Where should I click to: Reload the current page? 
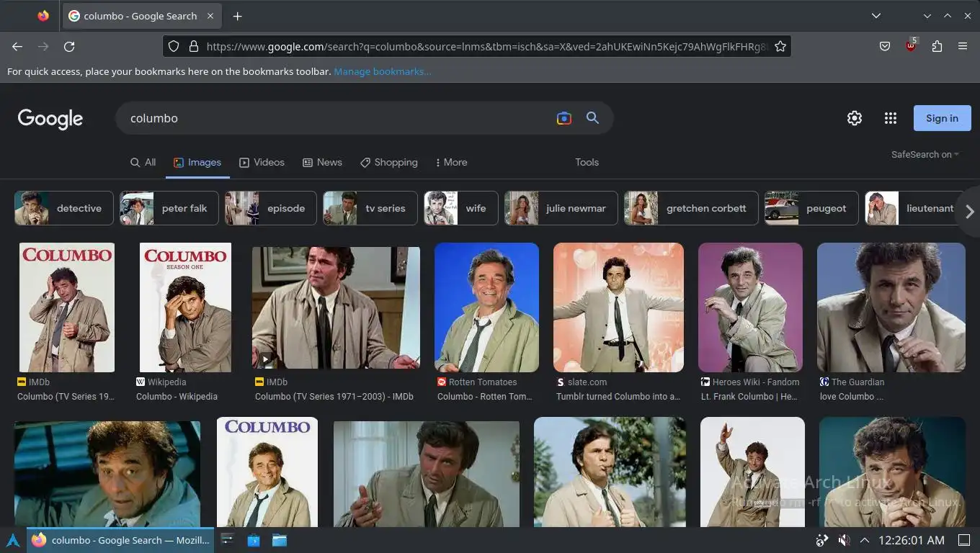[x=69, y=46]
